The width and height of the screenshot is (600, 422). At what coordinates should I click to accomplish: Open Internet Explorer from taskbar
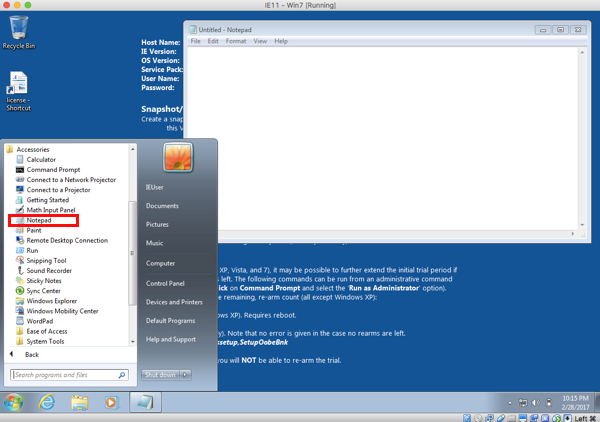47,402
